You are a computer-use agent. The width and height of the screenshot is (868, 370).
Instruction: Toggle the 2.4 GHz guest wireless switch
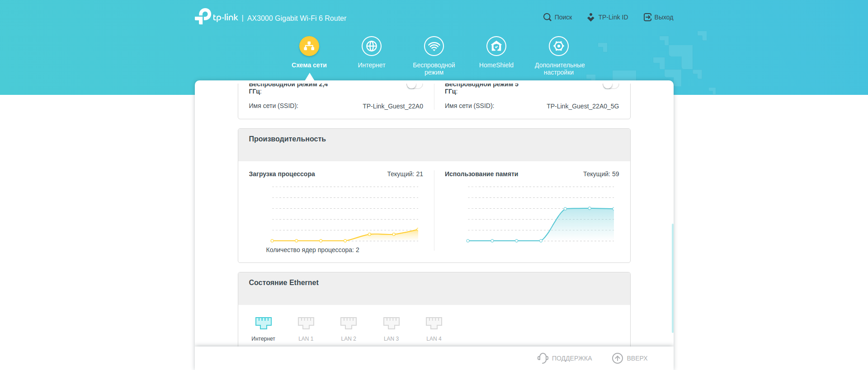[414, 85]
